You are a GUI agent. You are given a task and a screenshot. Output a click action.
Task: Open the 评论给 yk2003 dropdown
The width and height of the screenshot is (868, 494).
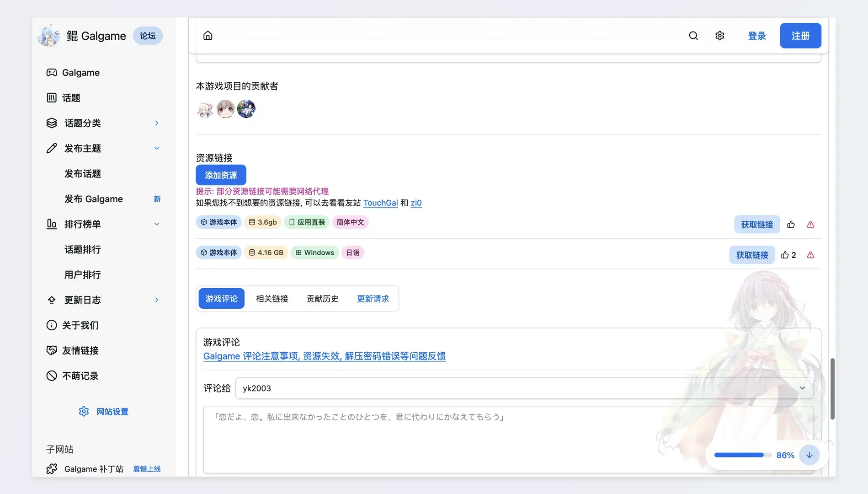tap(524, 388)
